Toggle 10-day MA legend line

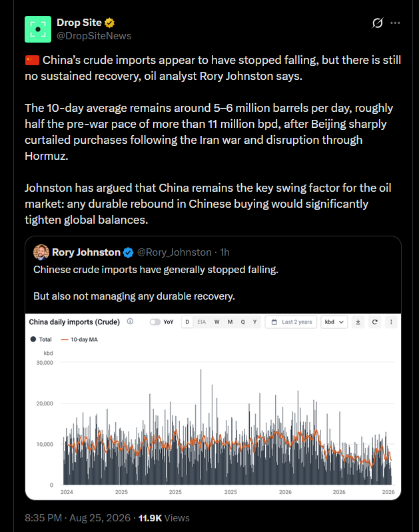(x=79, y=340)
